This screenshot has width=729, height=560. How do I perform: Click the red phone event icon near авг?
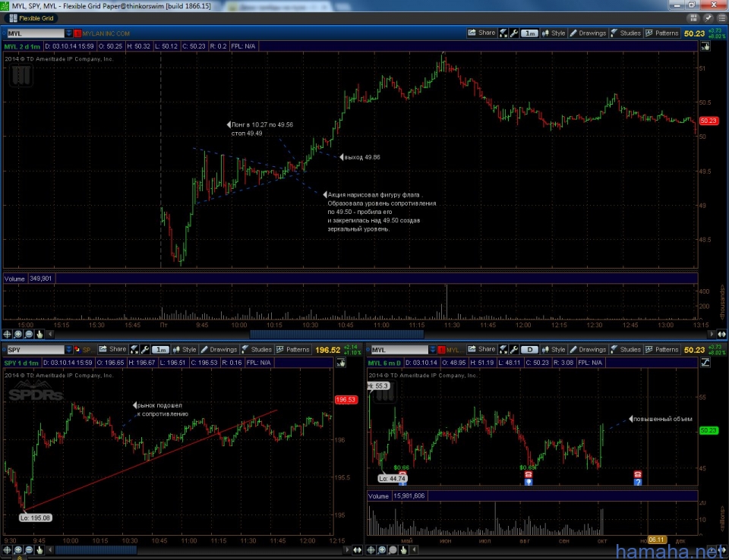click(x=529, y=474)
